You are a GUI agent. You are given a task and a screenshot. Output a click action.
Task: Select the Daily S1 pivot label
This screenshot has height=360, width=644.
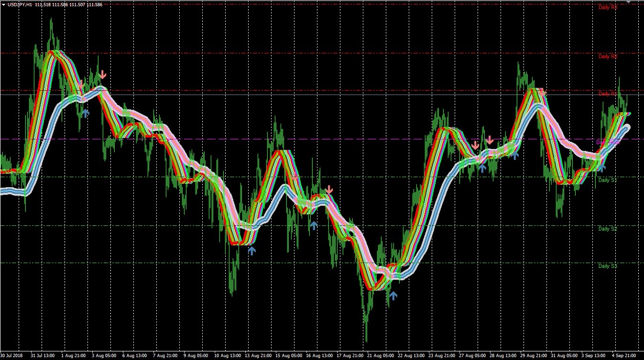pos(608,180)
